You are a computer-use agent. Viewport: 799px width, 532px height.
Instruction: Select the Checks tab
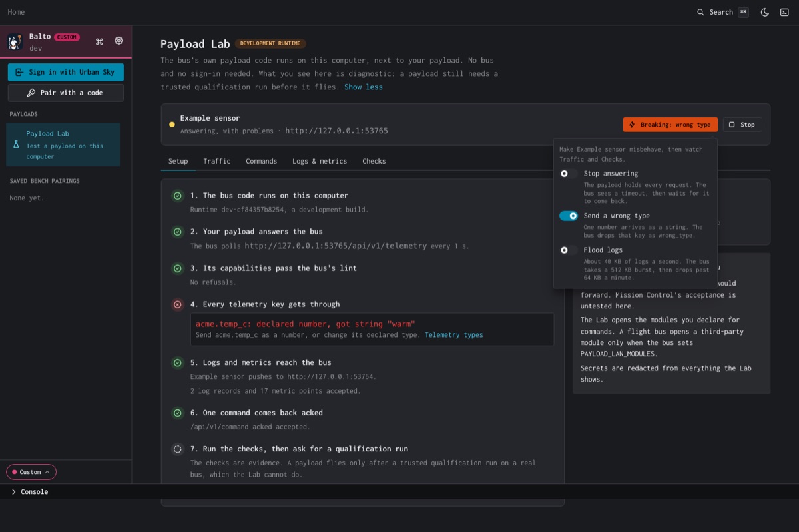point(374,161)
